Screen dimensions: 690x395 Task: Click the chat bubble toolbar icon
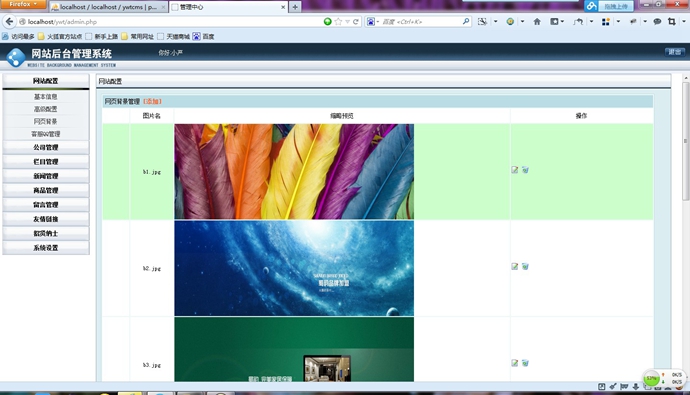[657, 21]
